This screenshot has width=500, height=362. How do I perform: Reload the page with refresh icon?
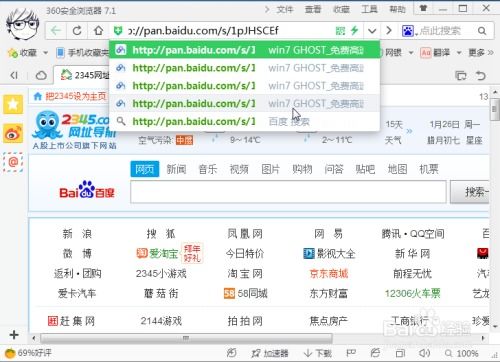[x=77, y=31]
